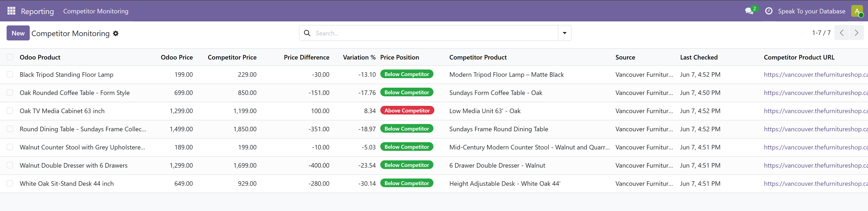Create a New record
This screenshot has width=868, height=211.
pyautogui.click(x=18, y=33)
